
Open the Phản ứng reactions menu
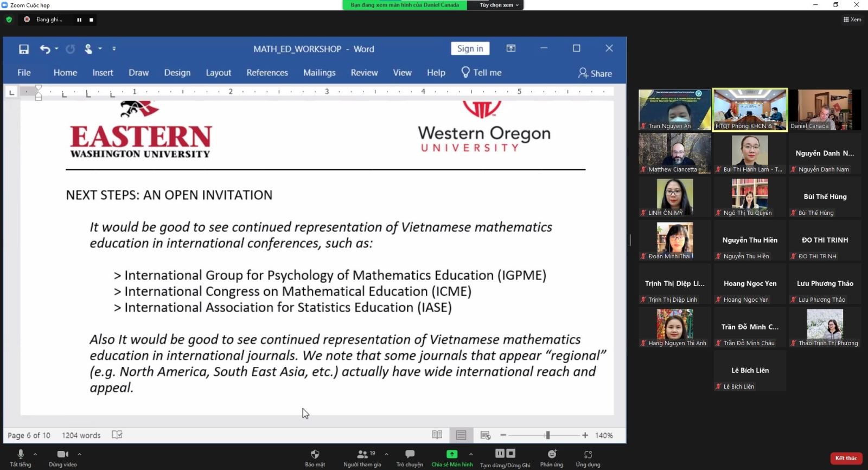coord(552,458)
